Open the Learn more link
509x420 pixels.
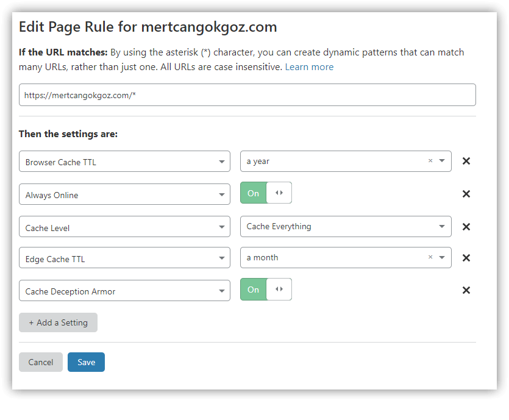[309, 67]
